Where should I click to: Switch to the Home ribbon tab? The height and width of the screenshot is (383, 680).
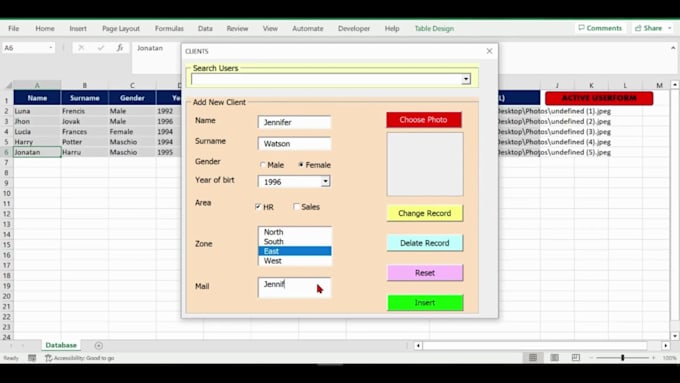(x=45, y=29)
